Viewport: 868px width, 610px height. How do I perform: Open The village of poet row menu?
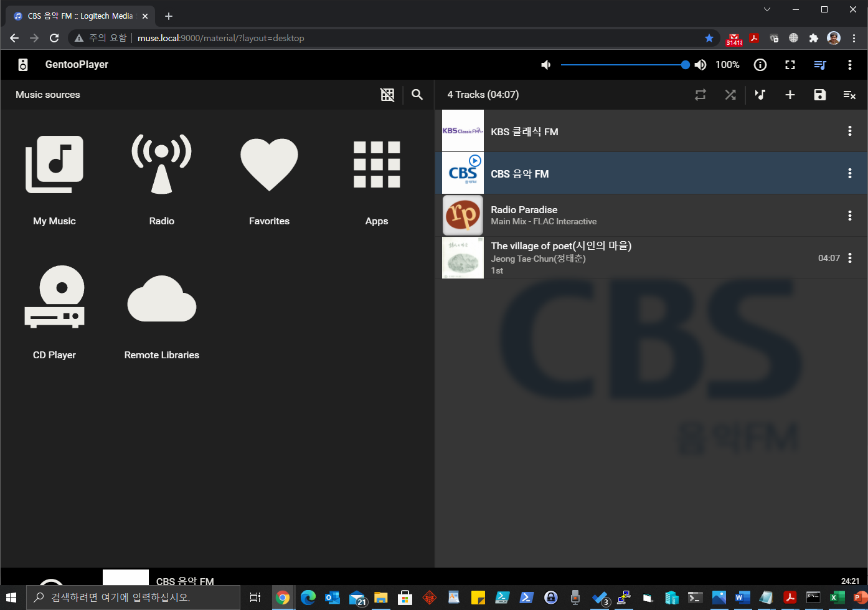(x=850, y=258)
